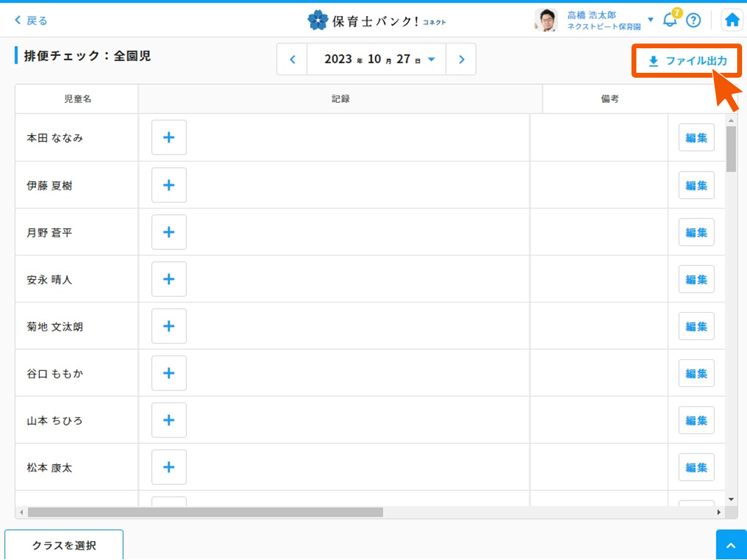The image size is (747, 560).
Task: Click the horizontal scrollbar of the table
Action: pyautogui.click(x=205, y=512)
